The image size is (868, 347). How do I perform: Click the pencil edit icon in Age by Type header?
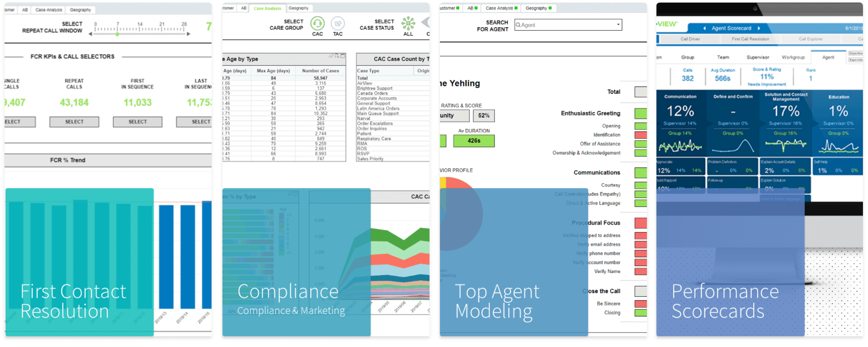click(331, 56)
